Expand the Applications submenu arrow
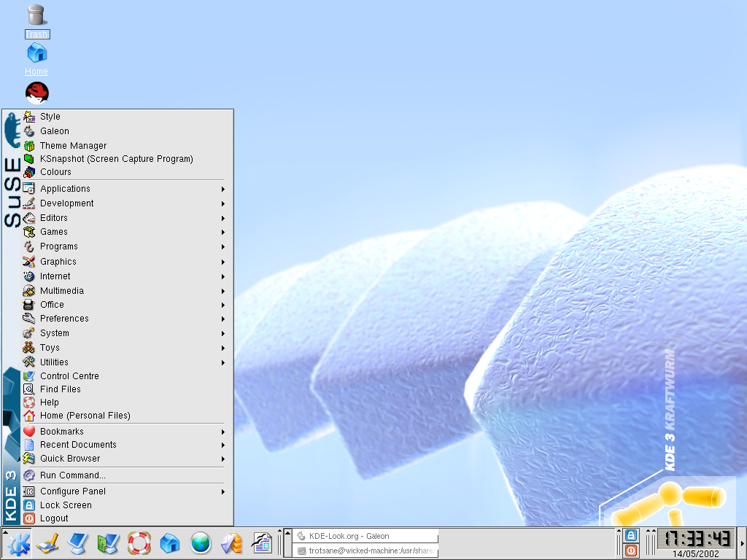The image size is (747, 560). tap(223, 189)
